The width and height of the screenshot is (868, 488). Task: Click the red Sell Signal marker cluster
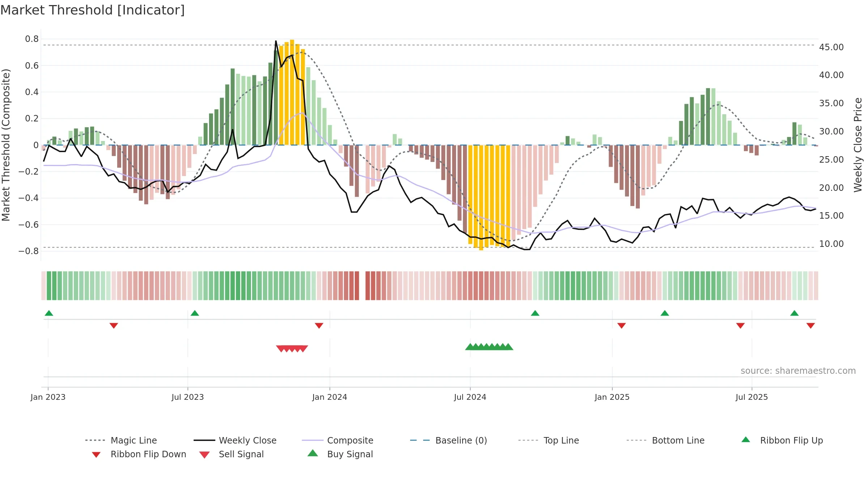click(292, 348)
